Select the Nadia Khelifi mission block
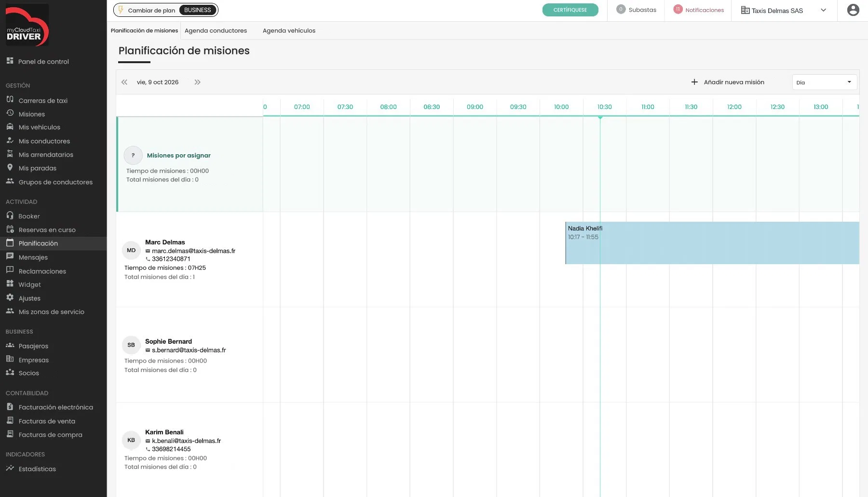The height and width of the screenshot is (497, 868). 712,243
